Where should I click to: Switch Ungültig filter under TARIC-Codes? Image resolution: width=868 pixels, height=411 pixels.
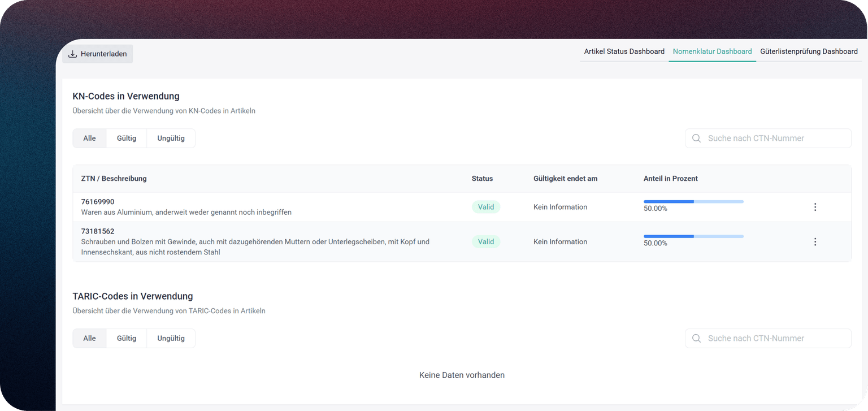pyautogui.click(x=171, y=338)
